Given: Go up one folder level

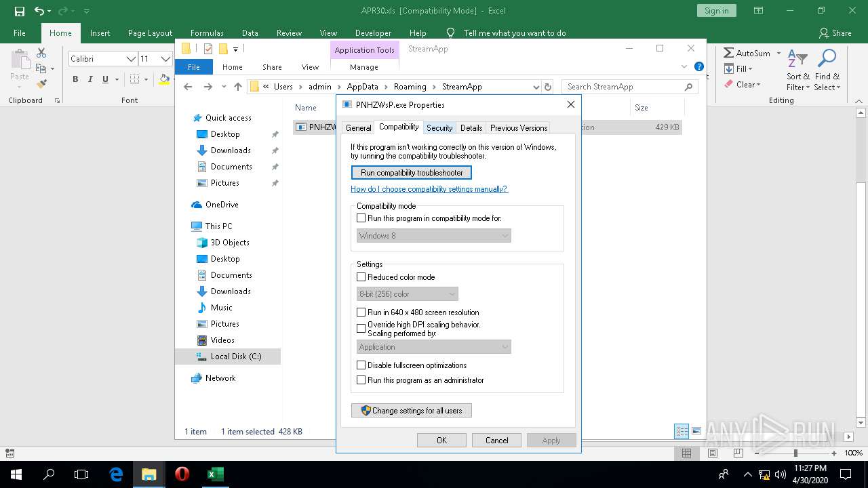Looking at the screenshot, I should [x=237, y=87].
